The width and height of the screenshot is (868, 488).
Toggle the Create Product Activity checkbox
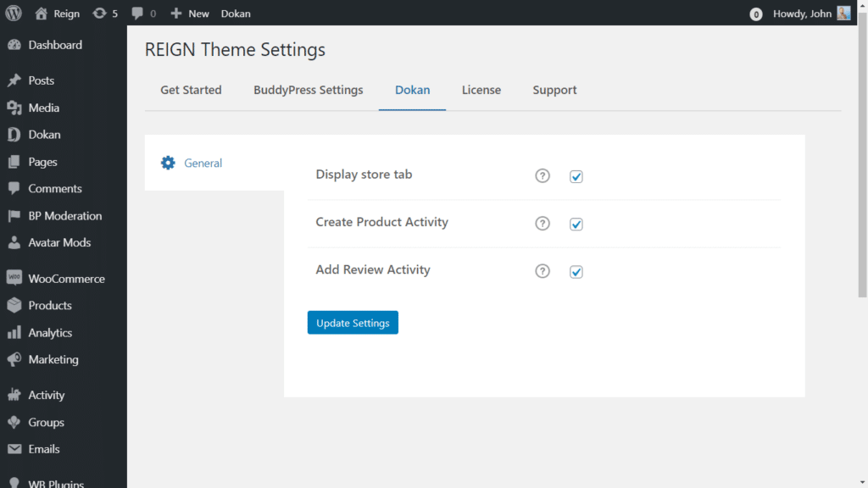pos(576,224)
